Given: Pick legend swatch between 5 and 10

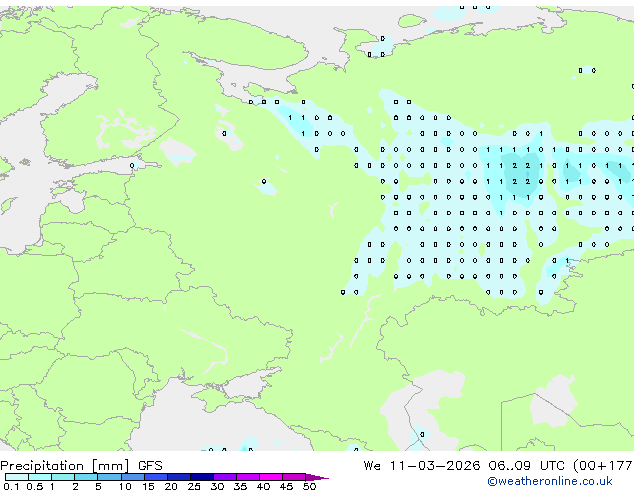Looking at the screenshot, I should [x=109, y=477].
